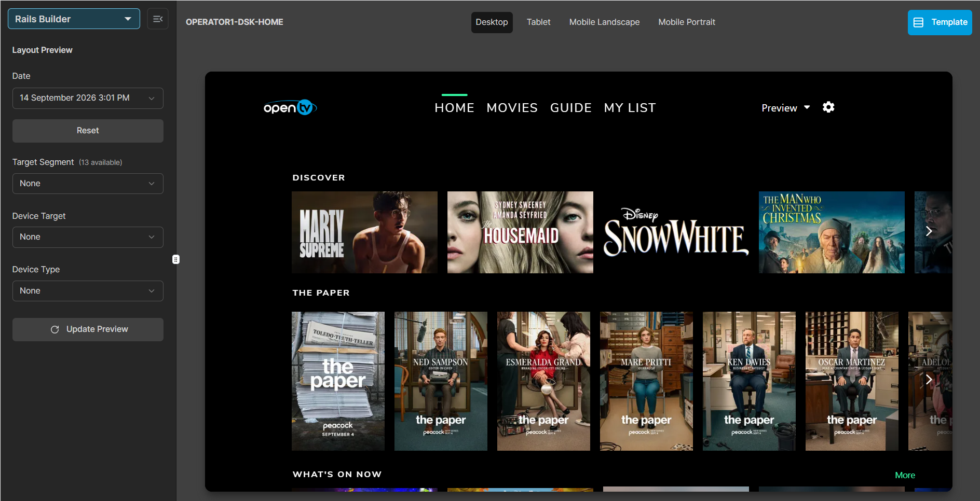The image size is (980, 501).
Task: Advance the Discover rail with right arrow
Action: 929,231
